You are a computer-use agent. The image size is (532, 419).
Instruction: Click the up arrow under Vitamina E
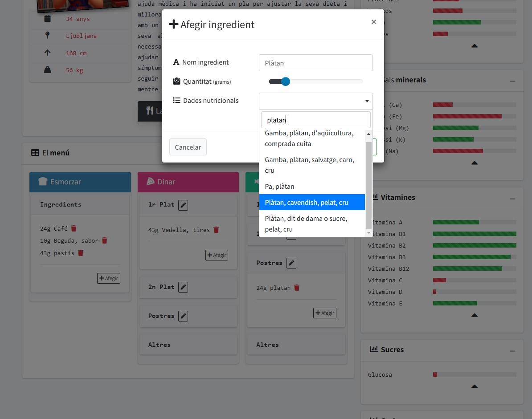(475, 315)
